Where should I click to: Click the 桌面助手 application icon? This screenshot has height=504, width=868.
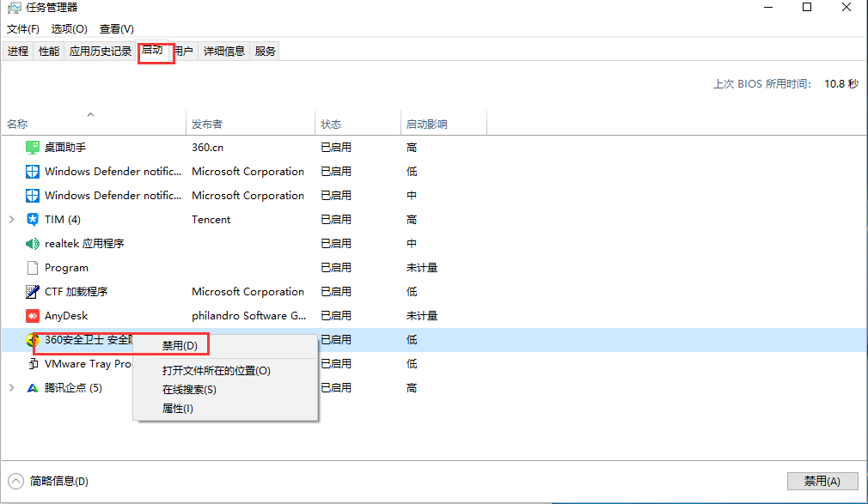coord(33,147)
